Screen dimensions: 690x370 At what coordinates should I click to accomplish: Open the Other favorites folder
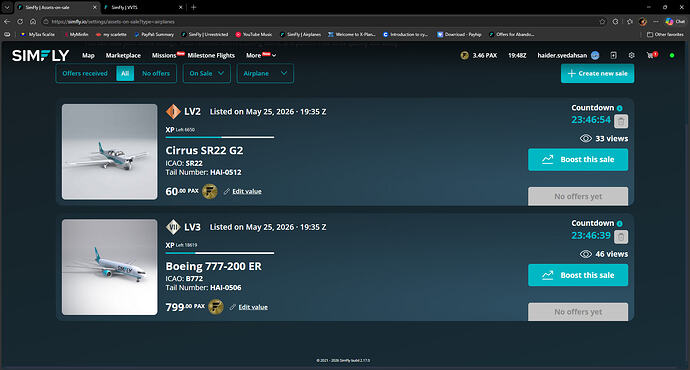[x=665, y=34]
